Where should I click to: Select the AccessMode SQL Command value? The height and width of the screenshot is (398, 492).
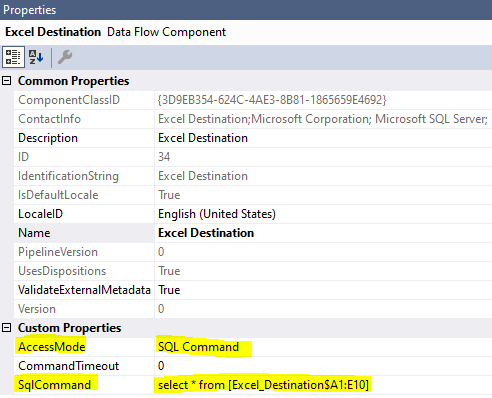[x=323, y=347]
